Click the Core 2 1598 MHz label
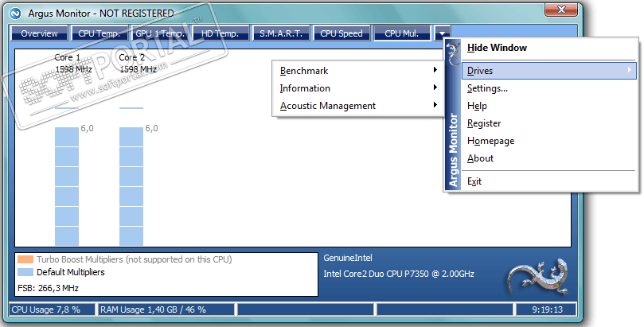644x327 pixels. point(138,69)
